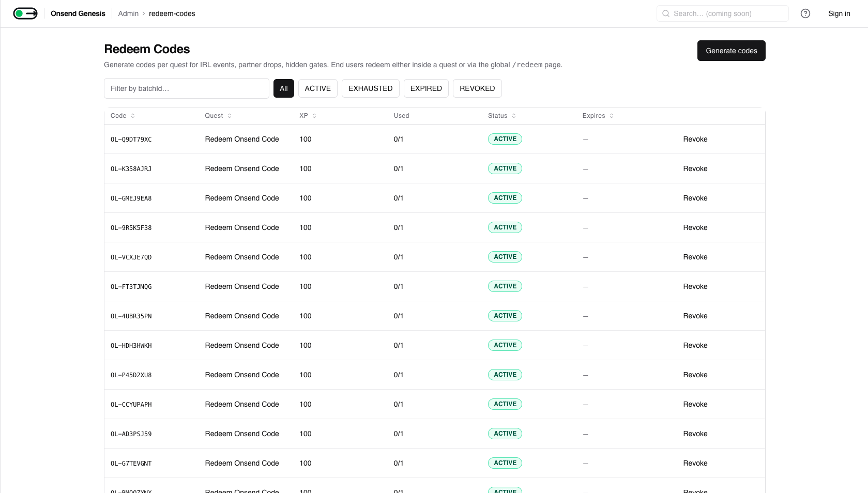
Task: Click Sign in link
Action: click(x=839, y=13)
